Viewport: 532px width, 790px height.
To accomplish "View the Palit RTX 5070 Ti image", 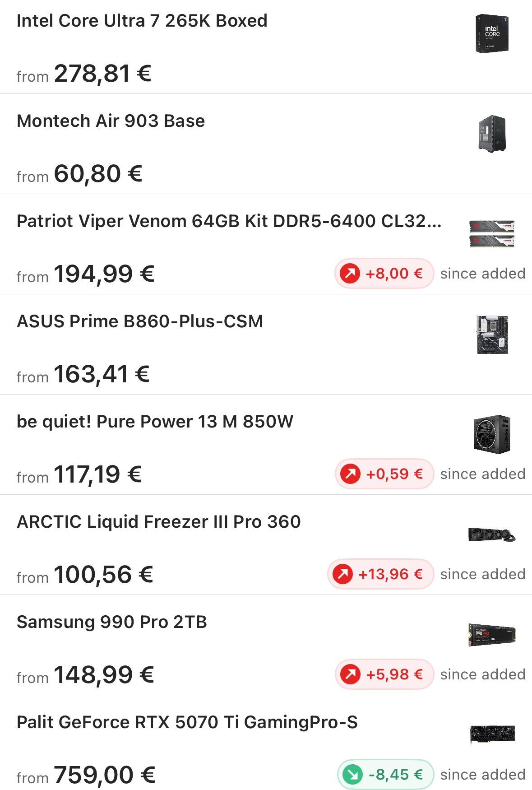I will pyautogui.click(x=492, y=735).
